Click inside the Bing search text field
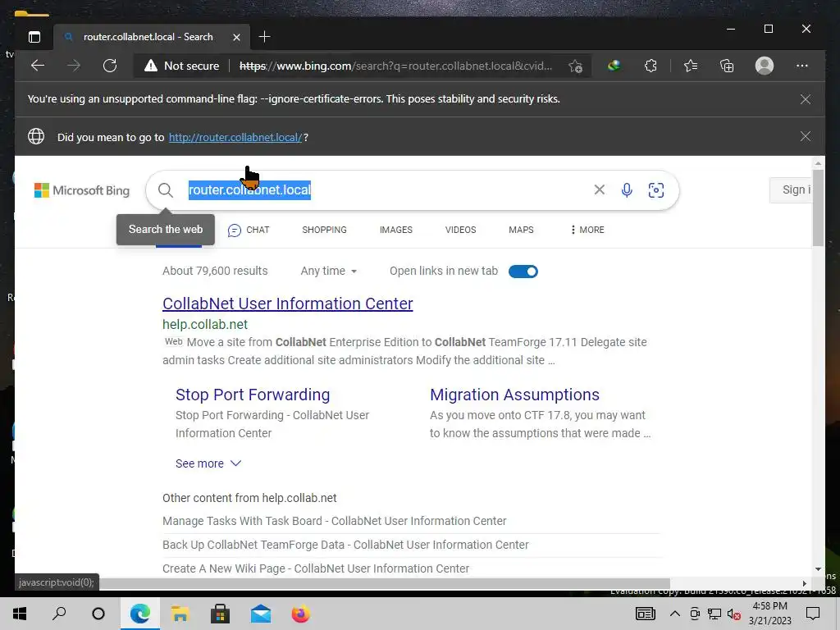 point(386,190)
